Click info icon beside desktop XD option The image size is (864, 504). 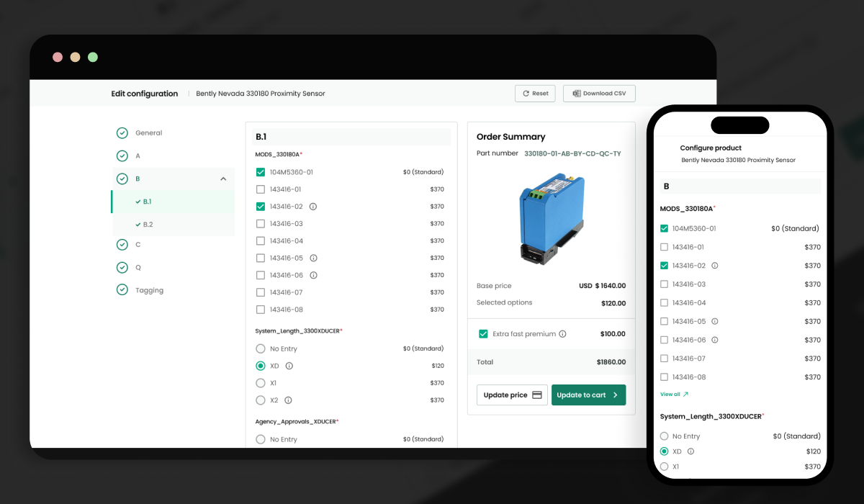pyautogui.click(x=289, y=366)
